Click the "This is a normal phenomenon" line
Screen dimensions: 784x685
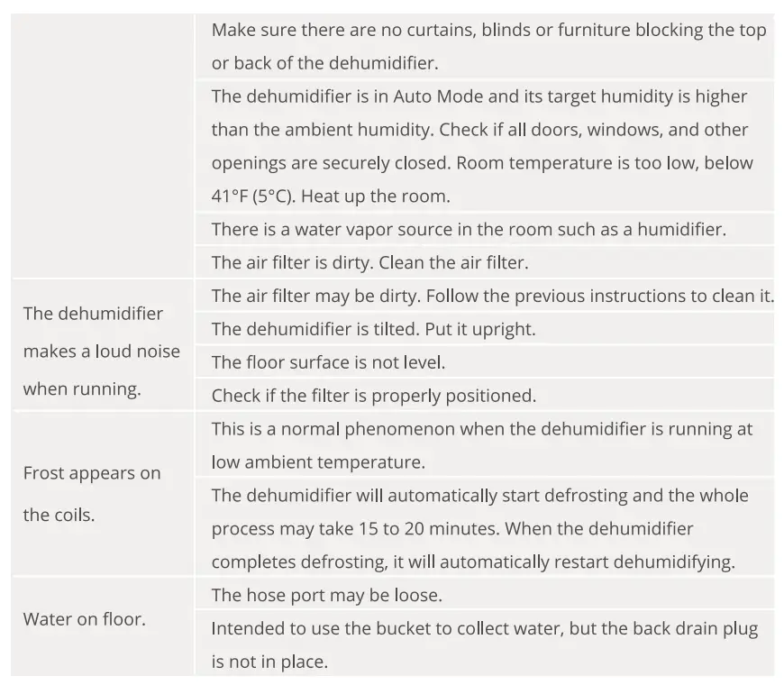[481, 429]
